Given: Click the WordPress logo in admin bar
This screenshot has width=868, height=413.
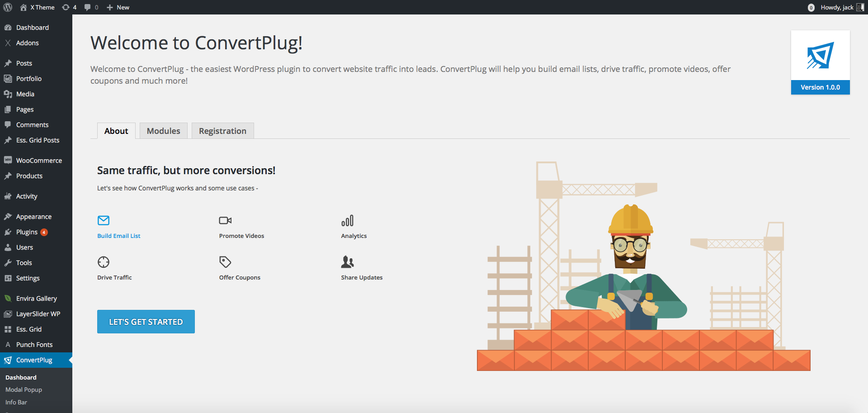Looking at the screenshot, I should click(8, 7).
